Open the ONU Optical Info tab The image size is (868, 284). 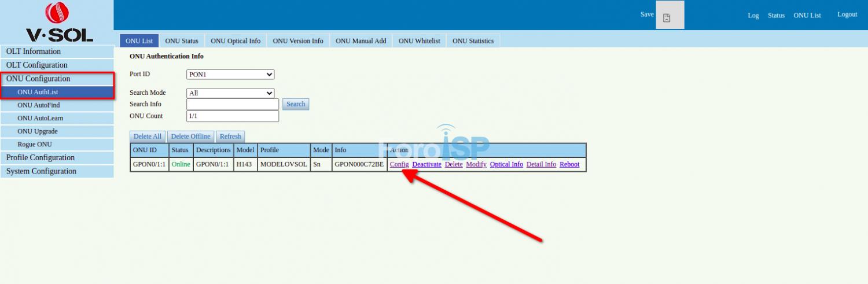point(236,41)
